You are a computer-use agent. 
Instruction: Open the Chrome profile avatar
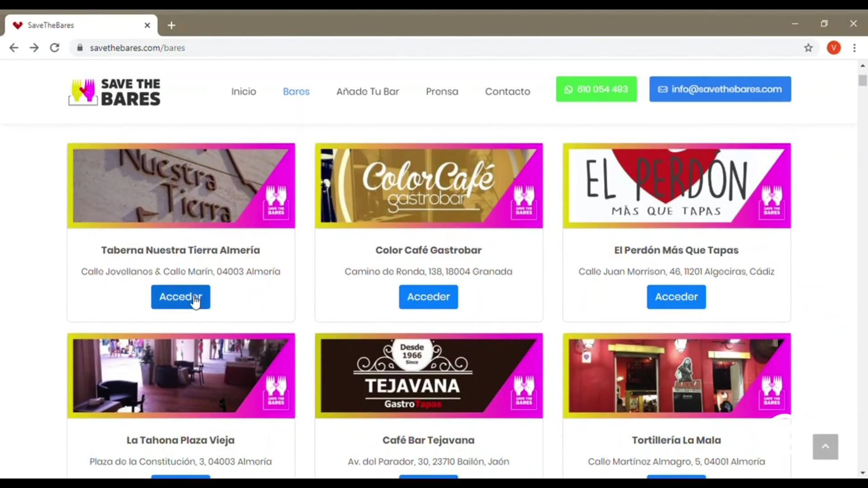(x=834, y=48)
